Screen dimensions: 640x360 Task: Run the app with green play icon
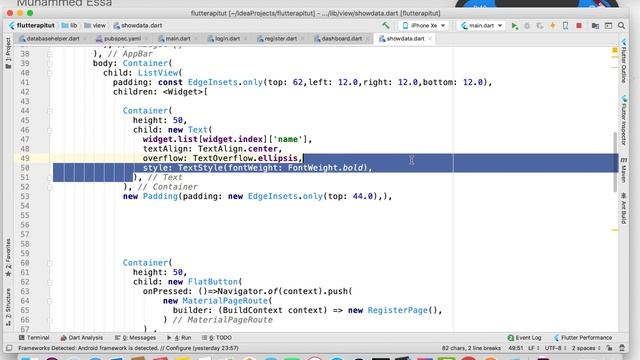[x=515, y=26]
